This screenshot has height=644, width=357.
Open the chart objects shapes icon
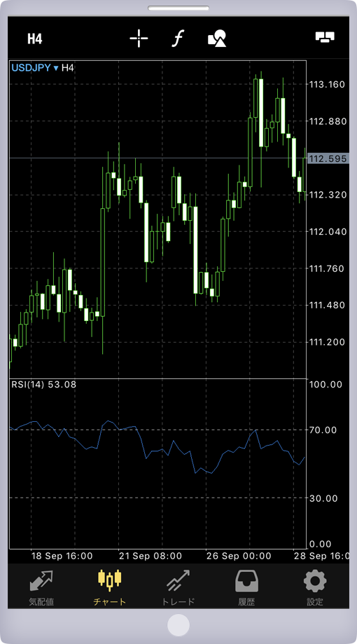(218, 39)
